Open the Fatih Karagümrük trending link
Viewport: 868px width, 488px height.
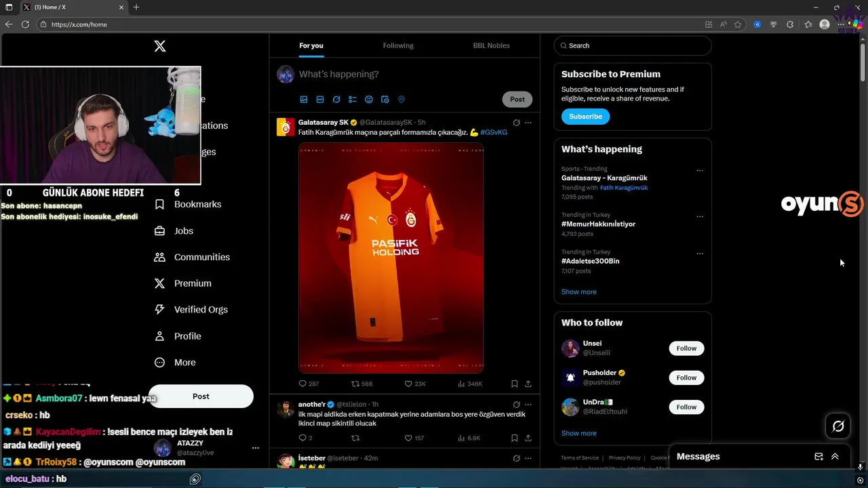(x=624, y=188)
